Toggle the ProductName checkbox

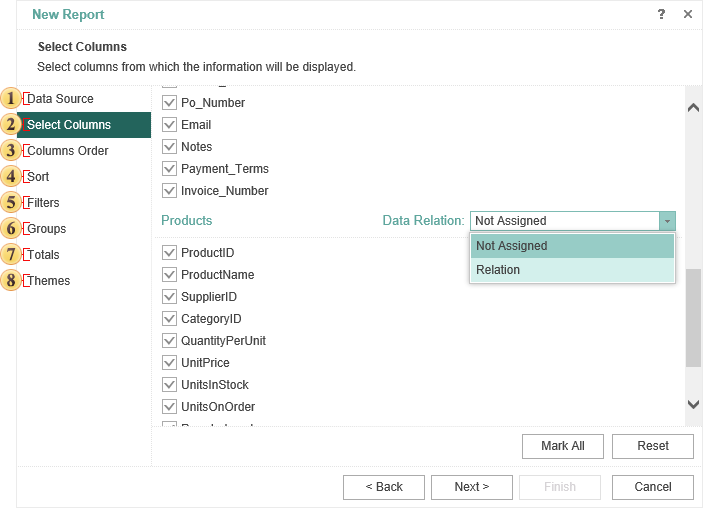tap(169, 275)
